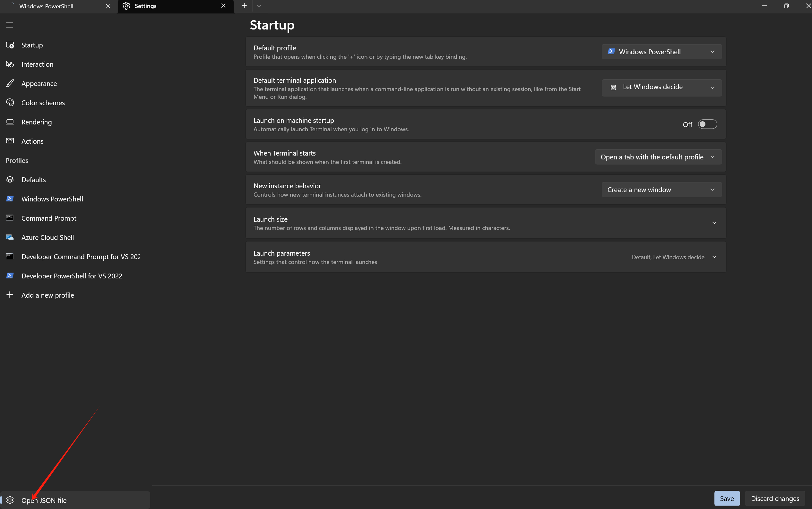Click the 'Default, Let Windows decide' text

pos(668,257)
